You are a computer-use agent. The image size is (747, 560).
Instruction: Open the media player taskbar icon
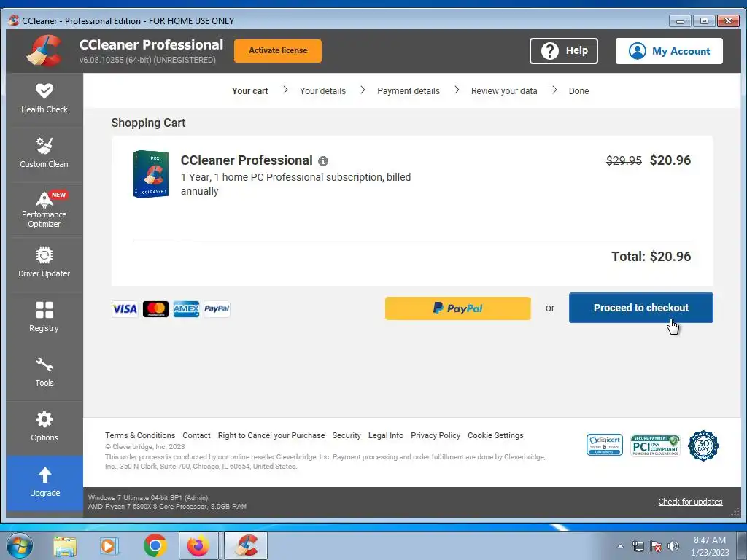click(x=109, y=545)
